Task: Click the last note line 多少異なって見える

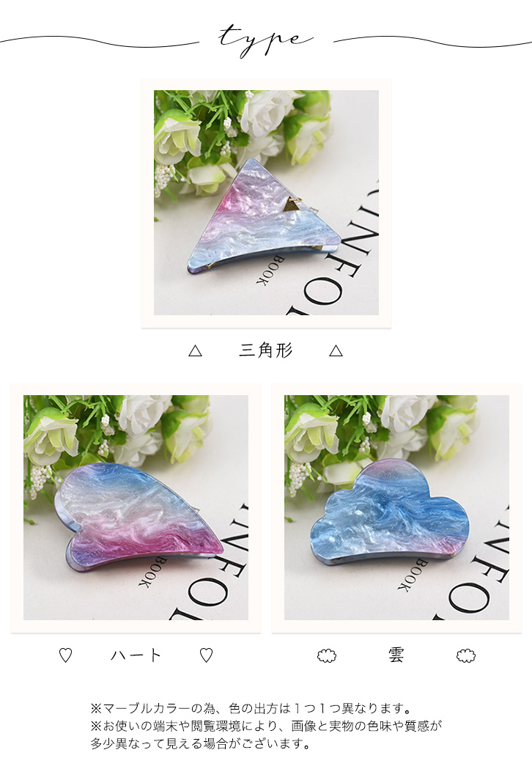Action: 201,744
